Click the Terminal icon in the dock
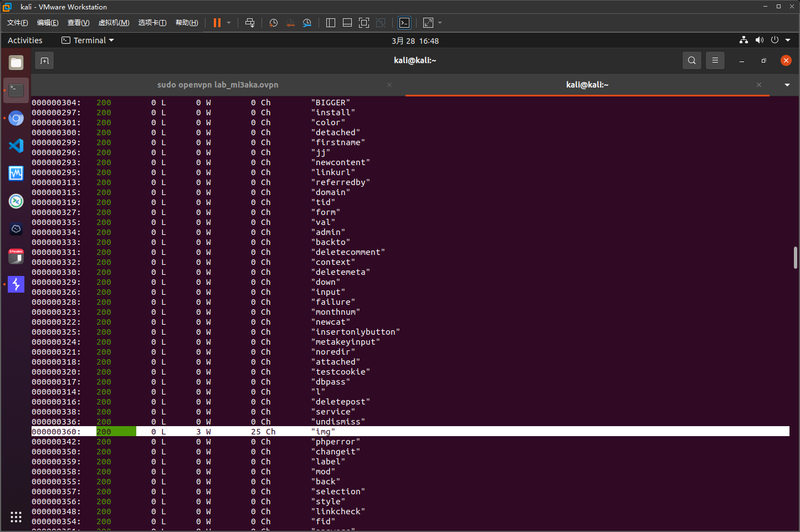The height and width of the screenshot is (532, 800). (16, 90)
